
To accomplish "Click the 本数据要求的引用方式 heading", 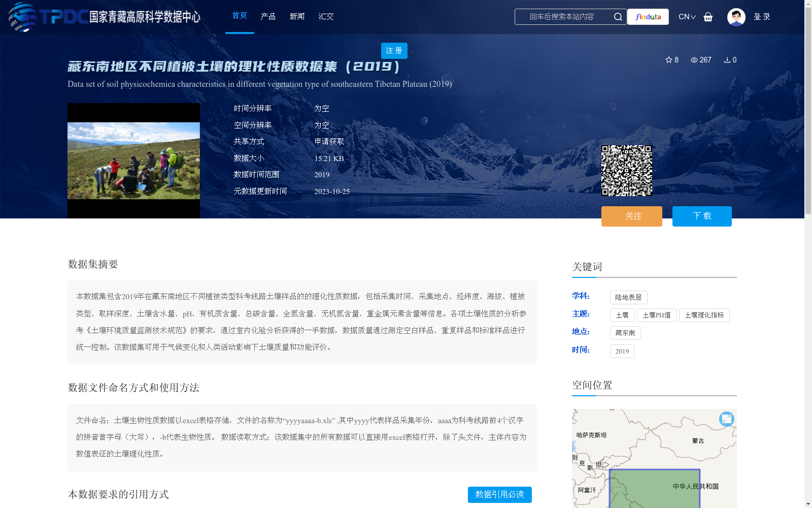I will [x=118, y=494].
